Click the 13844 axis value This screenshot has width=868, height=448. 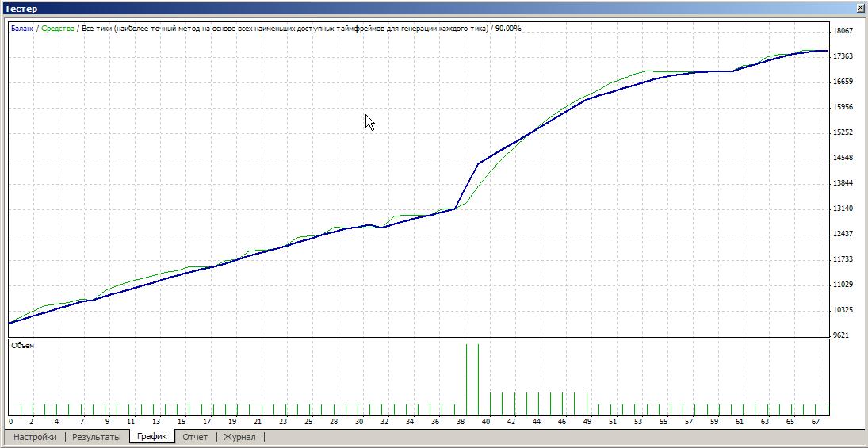pos(843,183)
